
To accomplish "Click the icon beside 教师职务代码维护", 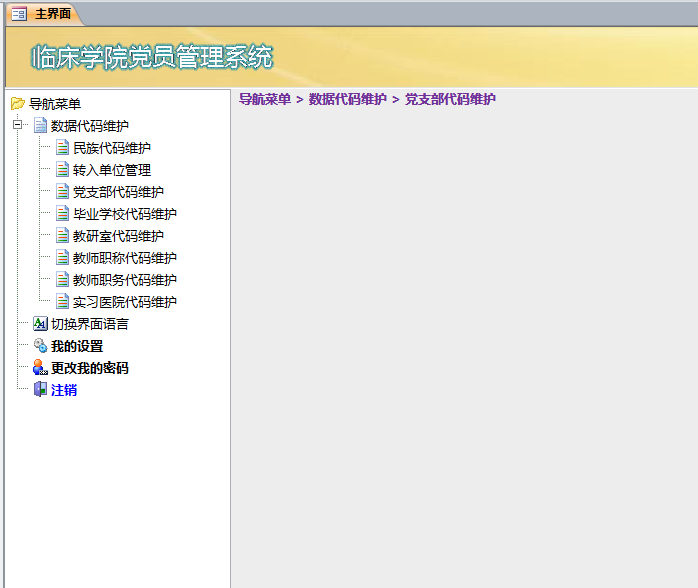I will click(62, 280).
